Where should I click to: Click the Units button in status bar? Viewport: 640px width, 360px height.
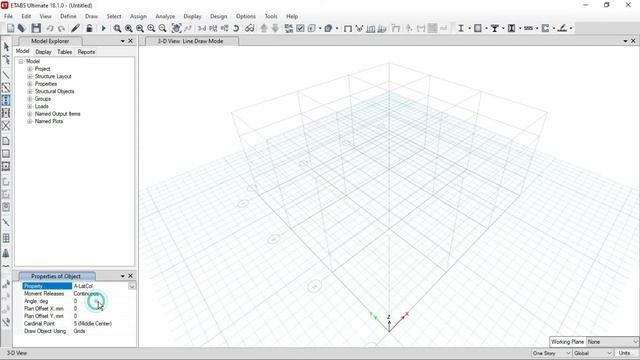626,353
